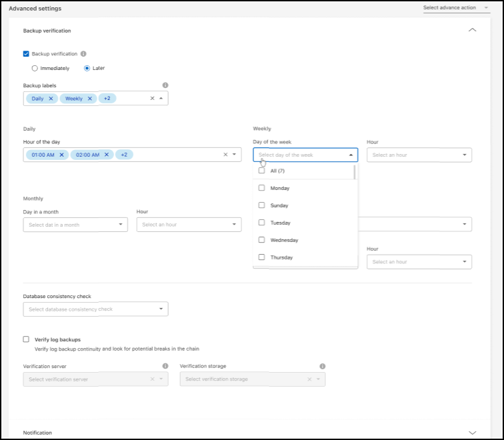Choose All (7) in day list
Viewport: 504px width, 440px height.
[x=261, y=171]
